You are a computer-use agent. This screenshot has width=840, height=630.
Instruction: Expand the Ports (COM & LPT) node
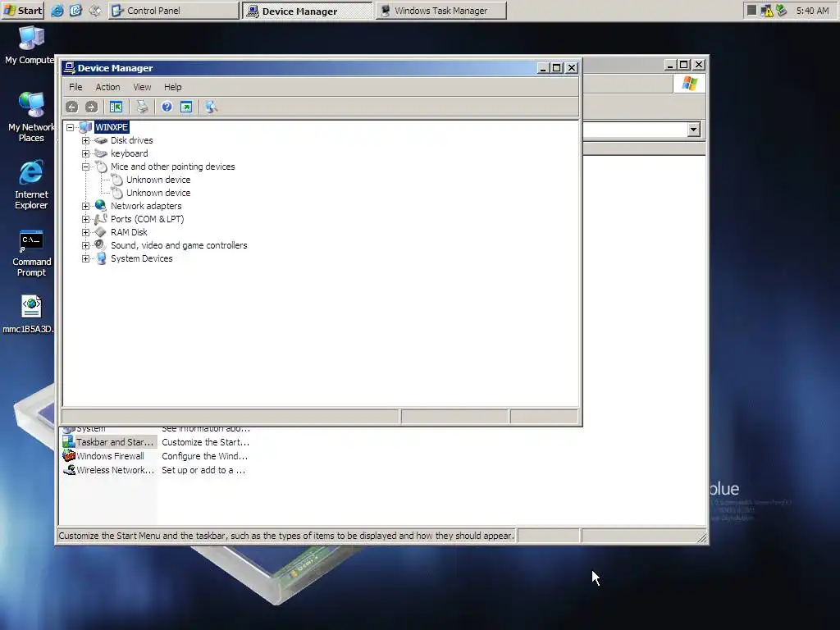(85, 219)
